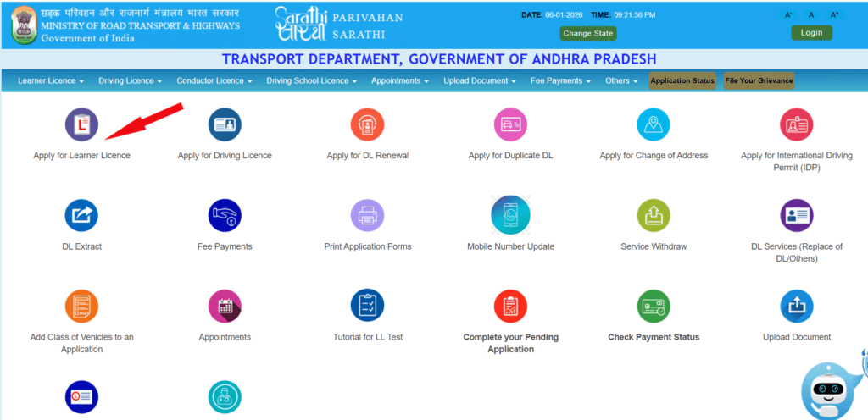868x420 pixels.
Task: Open the Apply for Change of Address icon
Action: point(654,125)
